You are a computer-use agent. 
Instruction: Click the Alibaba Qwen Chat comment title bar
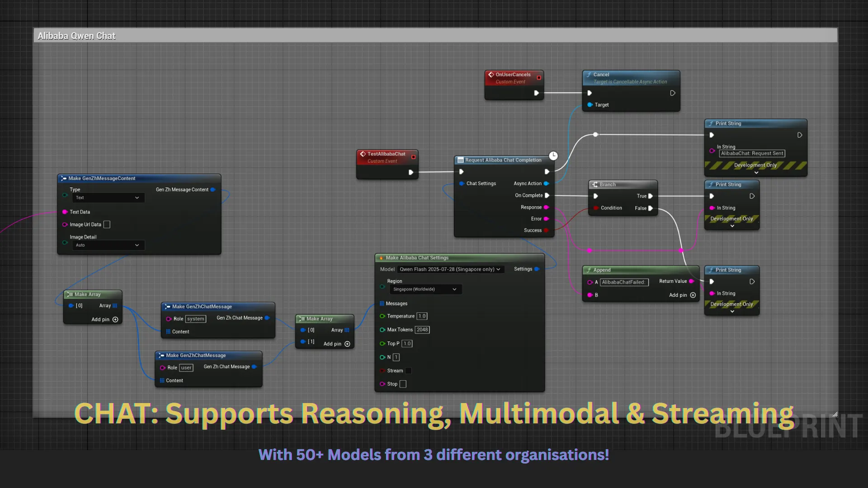tap(435, 36)
